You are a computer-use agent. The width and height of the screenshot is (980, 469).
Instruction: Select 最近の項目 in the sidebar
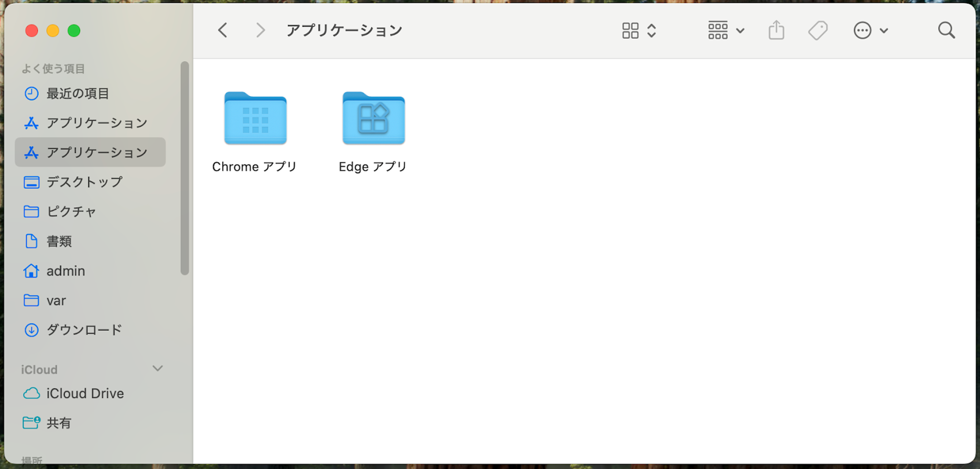pos(77,94)
